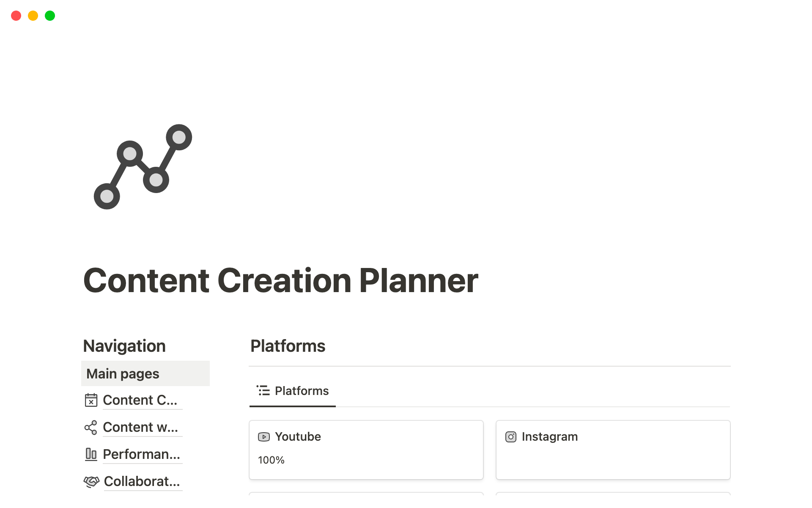Click the line graph page icon
Screen dimensions: 812x508
tap(143, 167)
